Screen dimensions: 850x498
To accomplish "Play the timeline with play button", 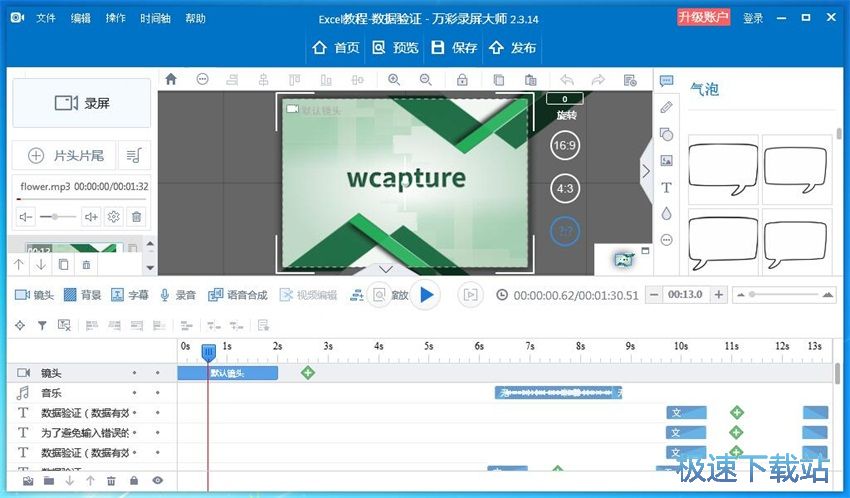I will (x=427, y=295).
